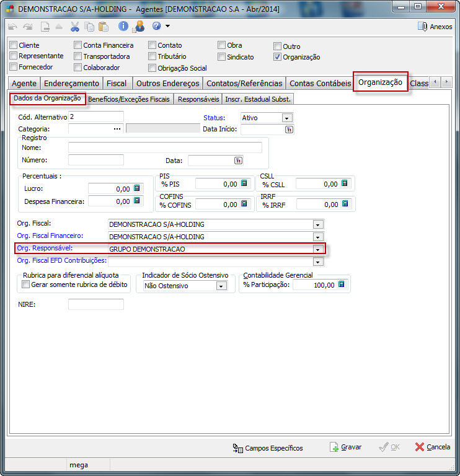Expand the Status dropdown

coord(286,118)
